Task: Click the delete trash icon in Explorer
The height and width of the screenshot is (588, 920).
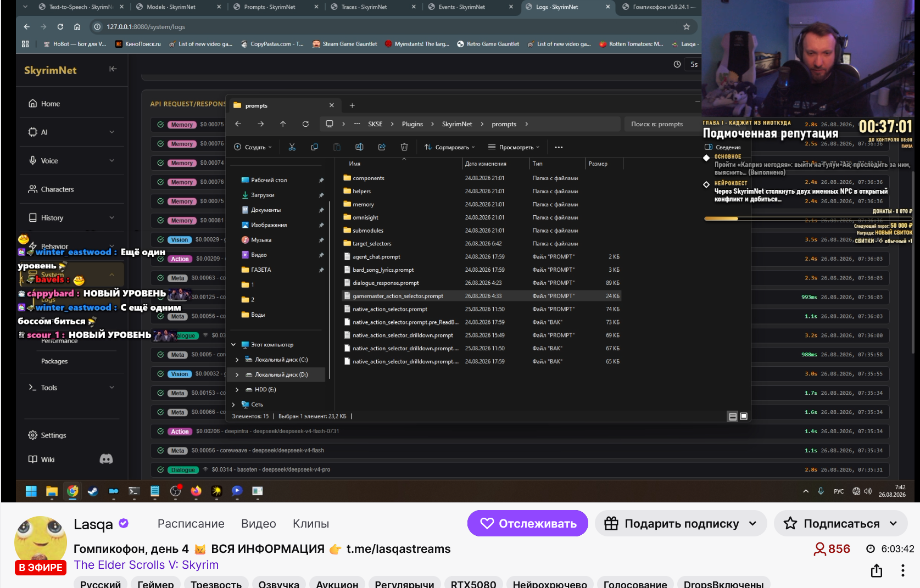Action: pos(404,147)
